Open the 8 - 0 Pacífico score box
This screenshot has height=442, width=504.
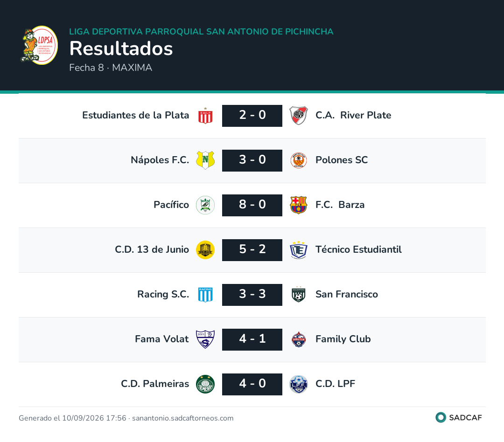coord(252,205)
